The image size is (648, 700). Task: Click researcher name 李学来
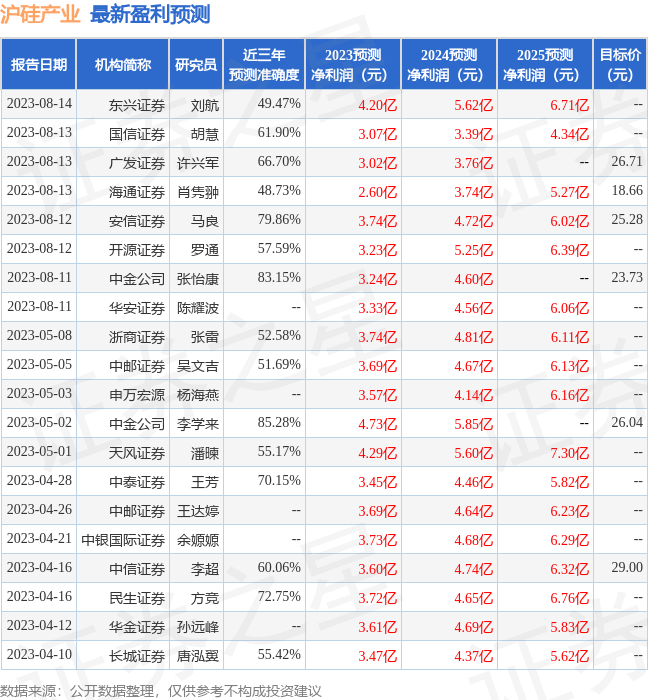click(x=198, y=425)
